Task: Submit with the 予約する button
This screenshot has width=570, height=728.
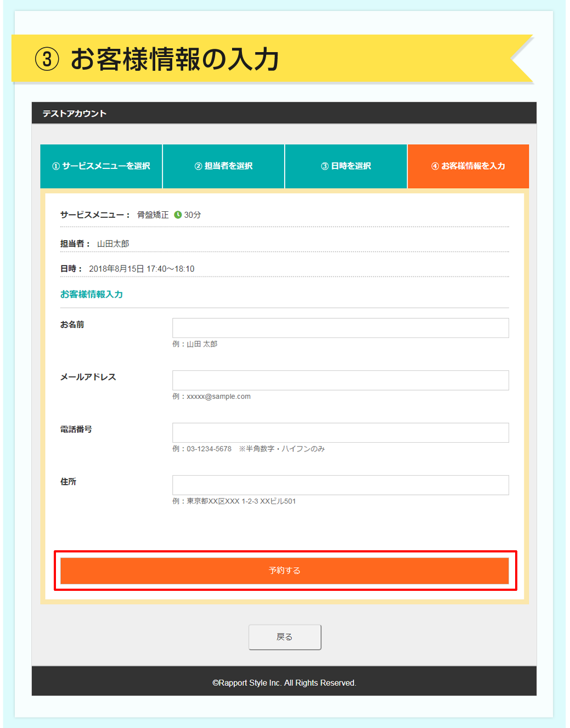Action: [285, 571]
